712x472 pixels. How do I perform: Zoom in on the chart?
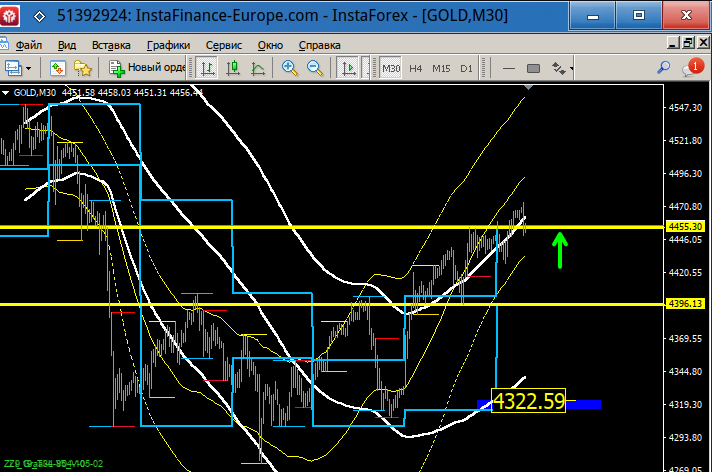(289, 68)
